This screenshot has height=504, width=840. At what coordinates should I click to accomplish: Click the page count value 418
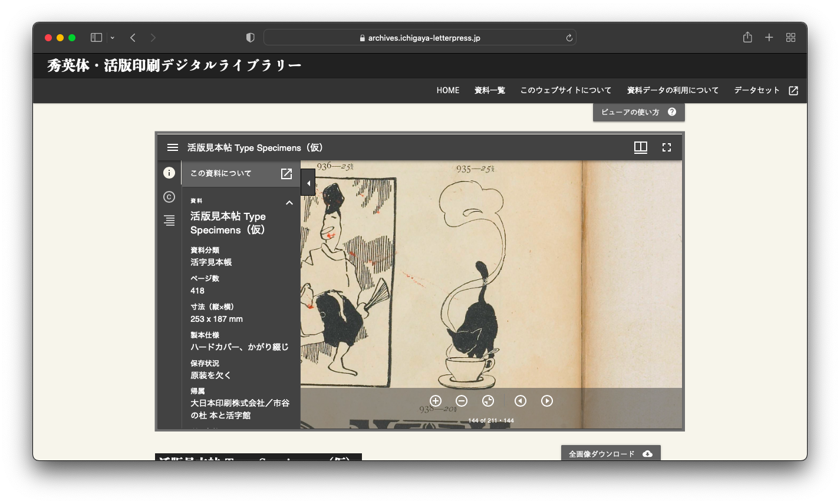coord(197,291)
